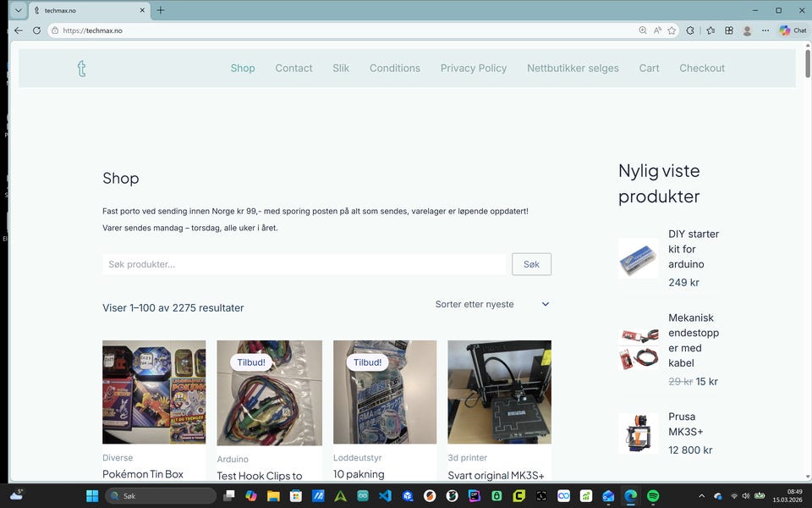Click the Loddeutstyr category label
Viewport: 812px width, 508px height.
pos(358,458)
